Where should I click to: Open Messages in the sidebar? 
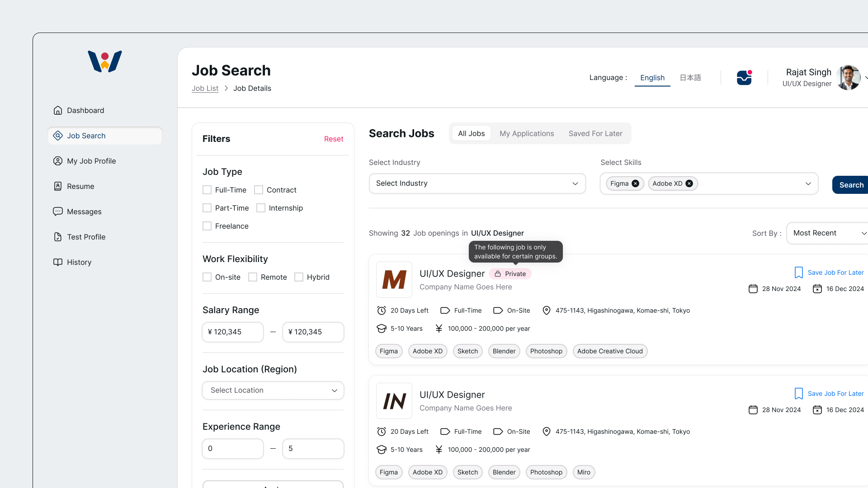[105, 211]
